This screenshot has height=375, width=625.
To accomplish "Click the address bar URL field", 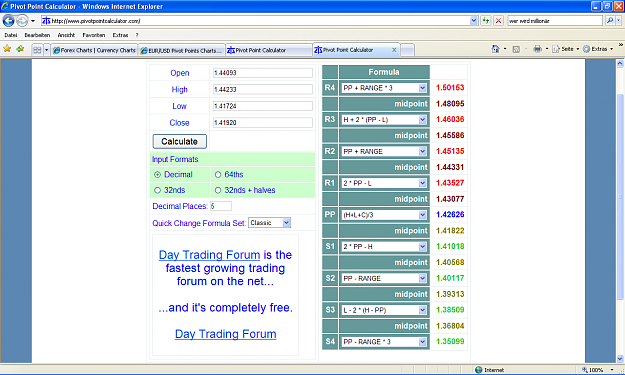I will 255,21.
